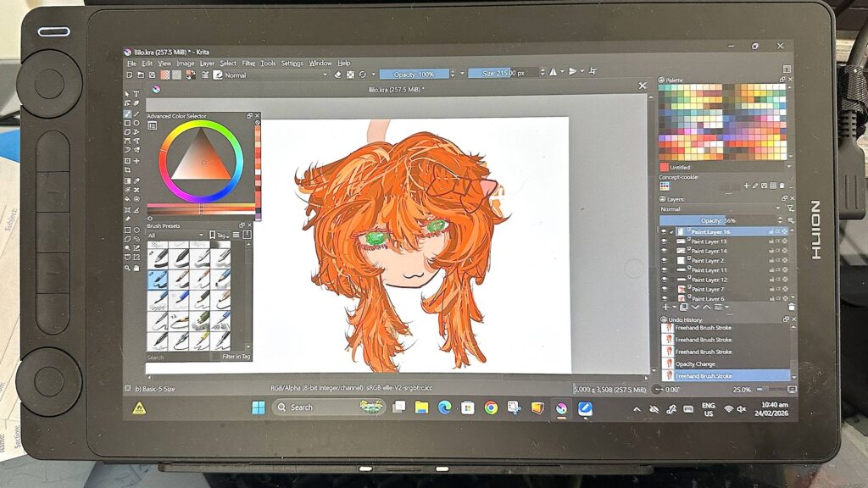Add a new paint layer with the plus icon
868x488 pixels.
tap(665, 307)
